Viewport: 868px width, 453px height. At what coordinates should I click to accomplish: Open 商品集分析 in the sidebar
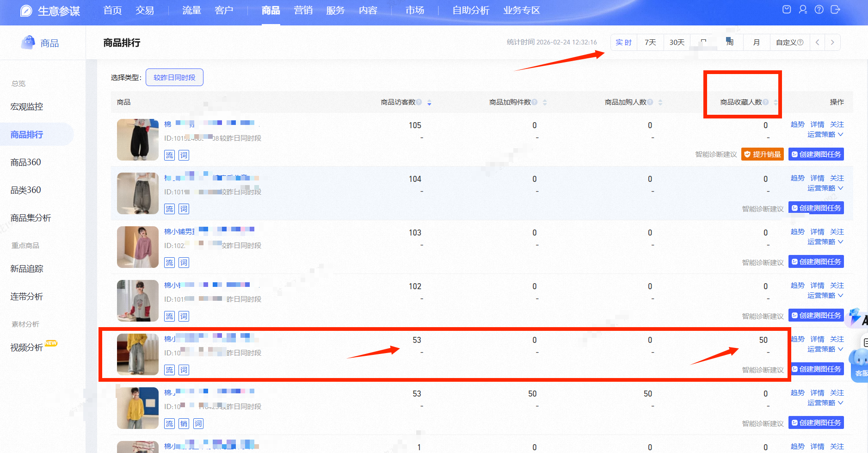tap(31, 218)
